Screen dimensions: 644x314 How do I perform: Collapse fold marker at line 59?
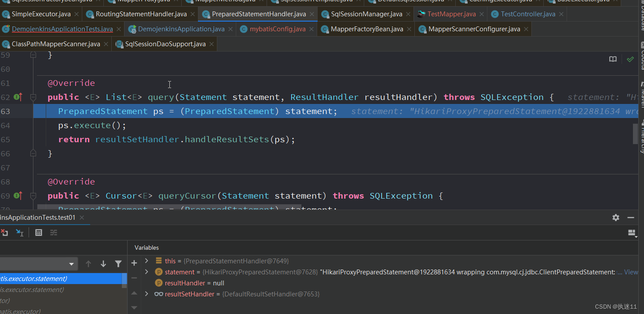[33, 55]
